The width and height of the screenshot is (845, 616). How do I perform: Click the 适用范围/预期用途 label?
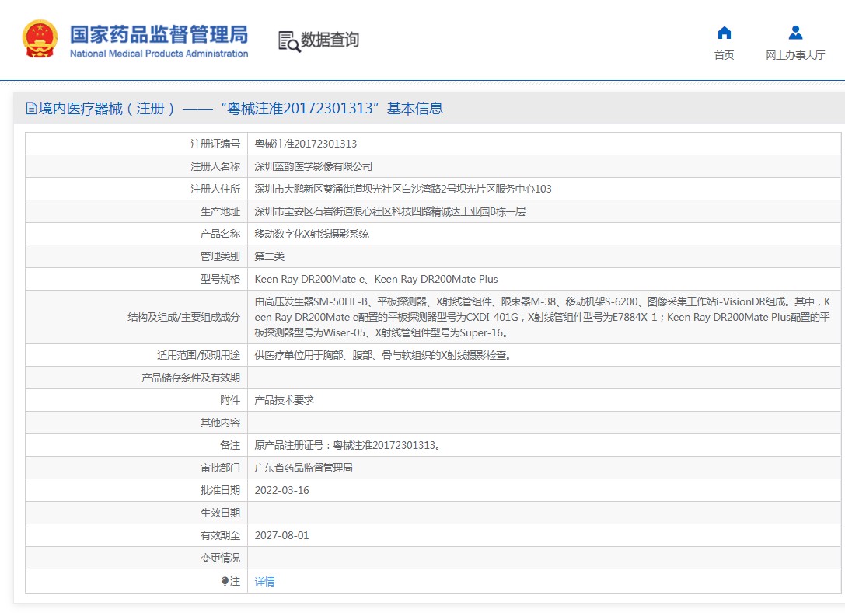(198, 356)
